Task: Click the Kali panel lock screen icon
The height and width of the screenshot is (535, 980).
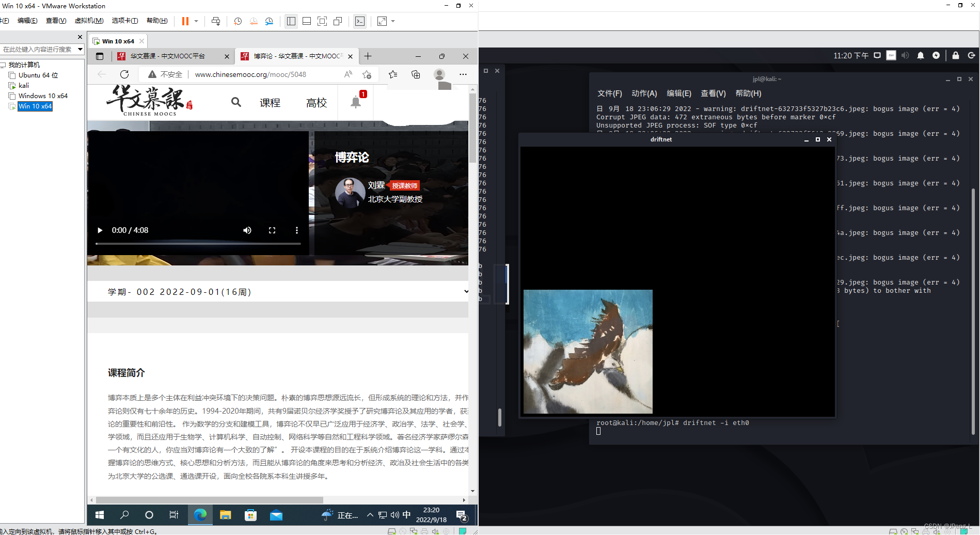Action: (956, 56)
